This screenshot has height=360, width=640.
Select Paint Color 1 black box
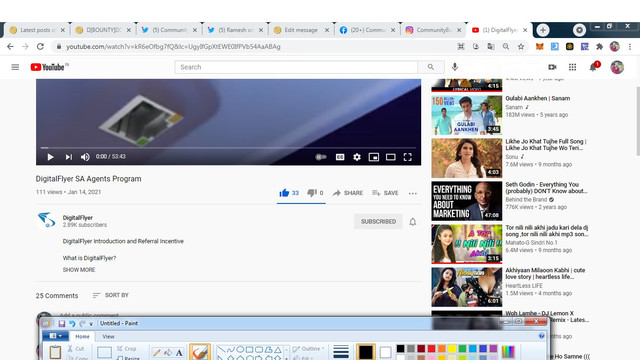[365, 352]
